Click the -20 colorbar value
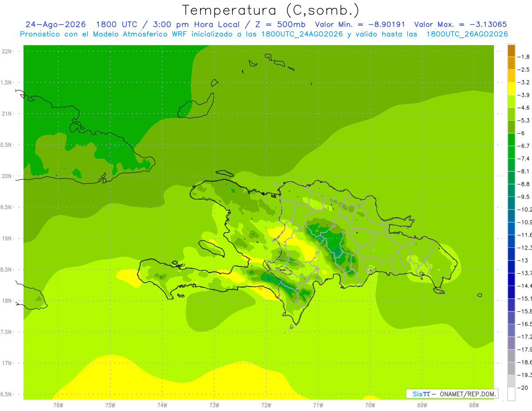The height and width of the screenshot is (411, 532). click(522, 388)
